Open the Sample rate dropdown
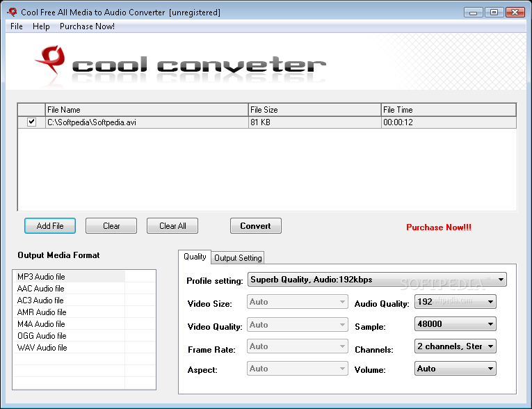The height and width of the screenshot is (409, 532). click(456, 324)
